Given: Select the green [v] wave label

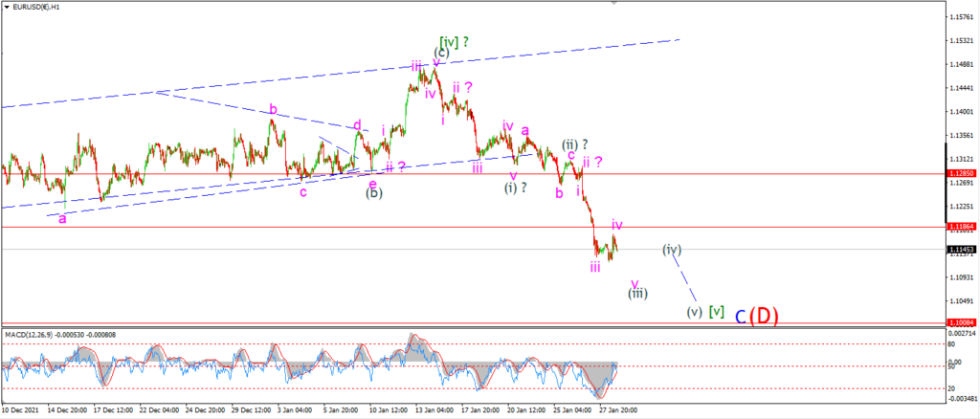Looking at the screenshot, I should pos(717,312).
